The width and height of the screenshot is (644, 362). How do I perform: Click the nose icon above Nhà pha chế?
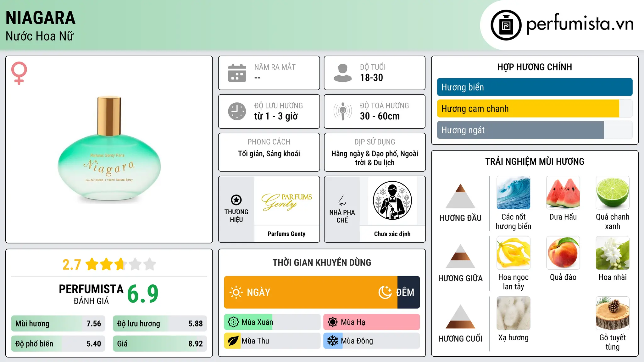(342, 200)
